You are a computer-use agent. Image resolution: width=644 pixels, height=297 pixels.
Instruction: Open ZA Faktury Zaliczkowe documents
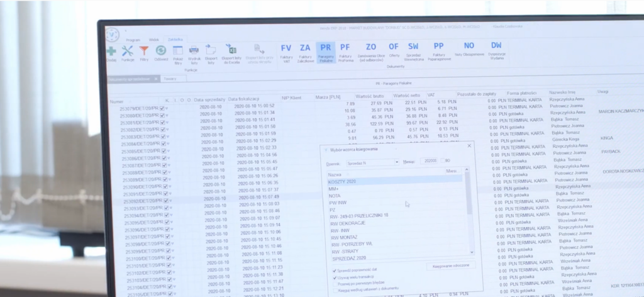pos(305,53)
